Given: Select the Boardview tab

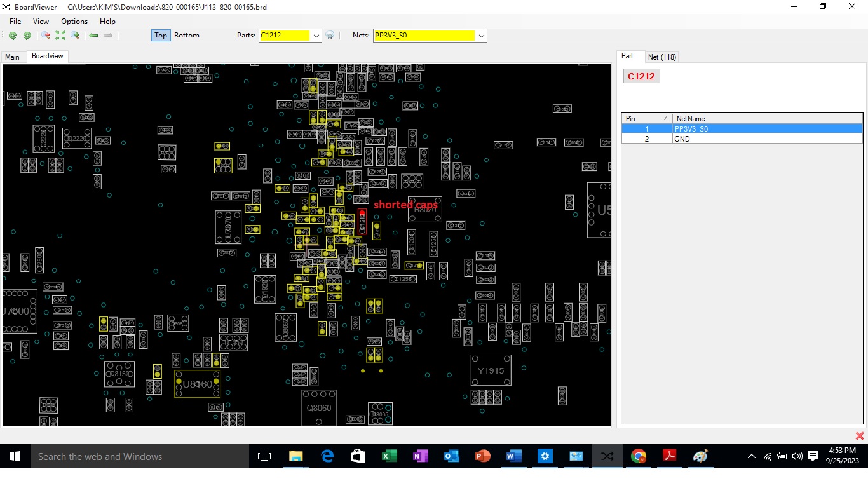Looking at the screenshot, I should tap(48, 56).
